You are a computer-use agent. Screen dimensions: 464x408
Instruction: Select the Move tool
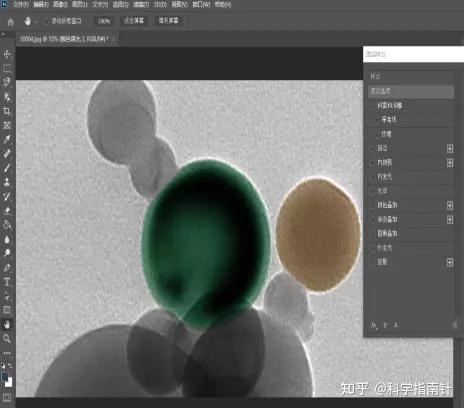[7, 54]
